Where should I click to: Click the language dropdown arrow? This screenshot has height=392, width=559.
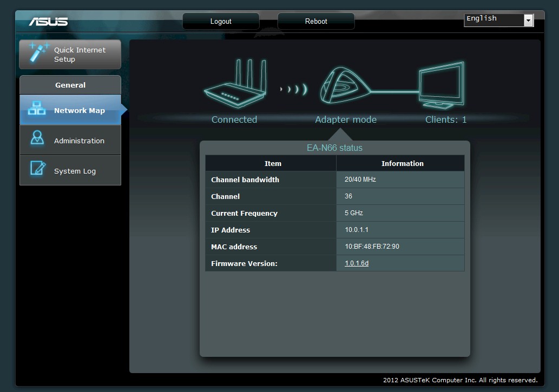pos(528,21)
